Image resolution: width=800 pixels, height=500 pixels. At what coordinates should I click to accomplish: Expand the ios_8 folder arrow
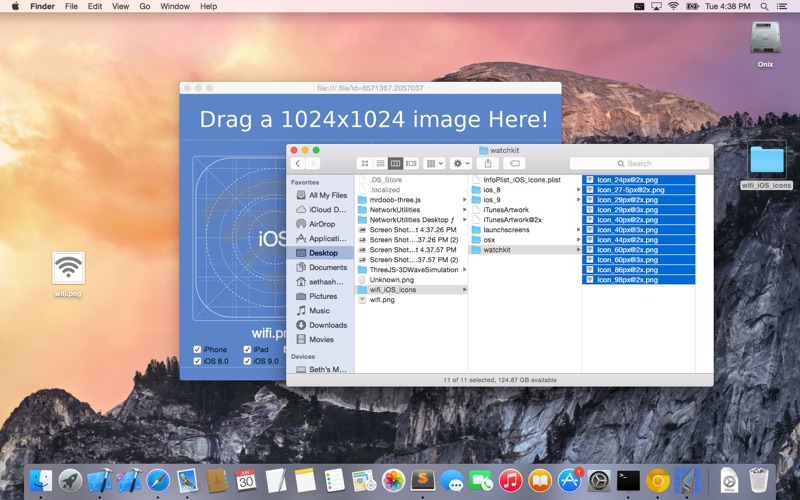pos(578,190)
